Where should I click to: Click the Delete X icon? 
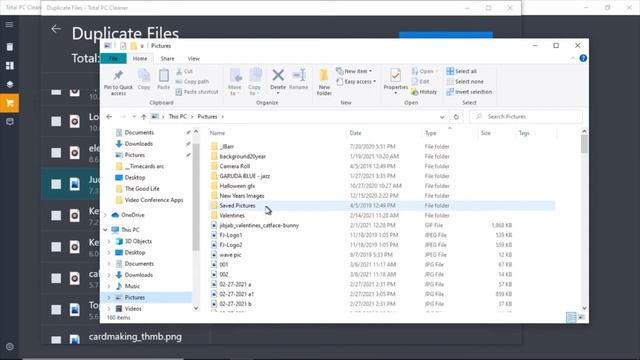tap(278, 75)
